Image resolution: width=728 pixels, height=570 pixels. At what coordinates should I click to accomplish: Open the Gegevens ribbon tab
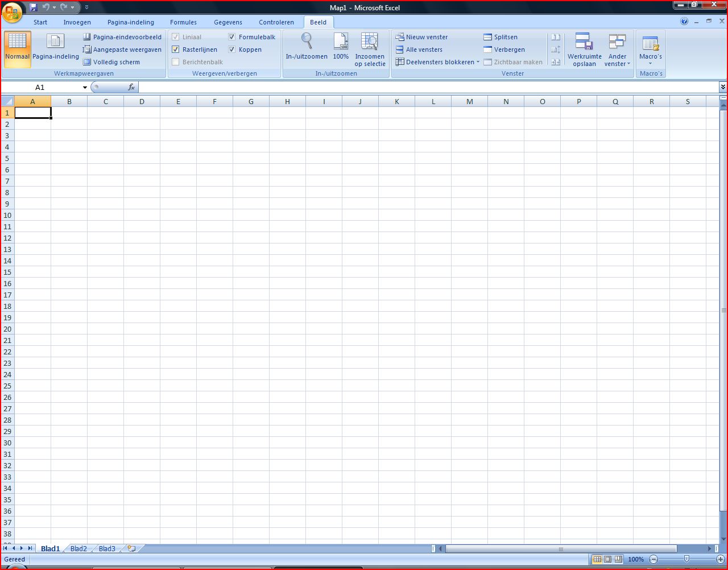[228, 22]
